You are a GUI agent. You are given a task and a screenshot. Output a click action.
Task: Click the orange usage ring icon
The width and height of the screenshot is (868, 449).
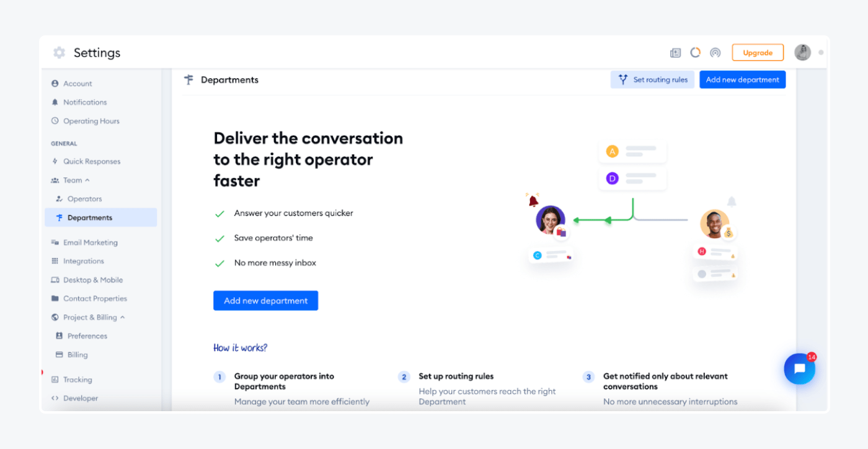[x=696, y=53]
